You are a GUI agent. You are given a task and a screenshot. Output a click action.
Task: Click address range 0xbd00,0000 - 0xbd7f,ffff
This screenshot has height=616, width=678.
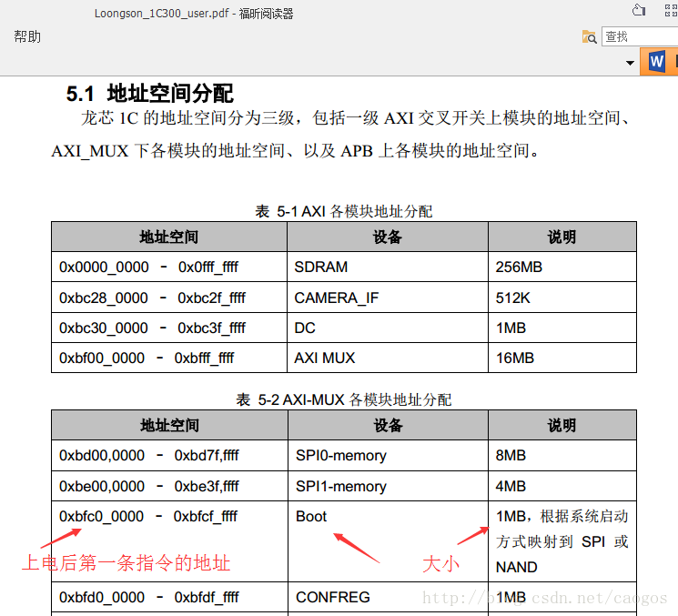coord(148,455)
